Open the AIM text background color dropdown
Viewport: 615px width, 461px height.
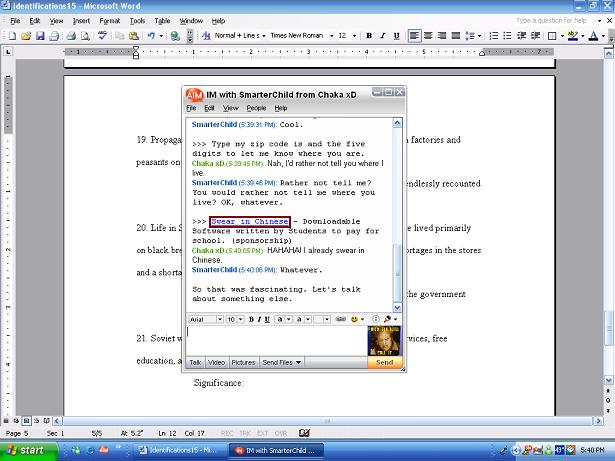coord(308,319)
